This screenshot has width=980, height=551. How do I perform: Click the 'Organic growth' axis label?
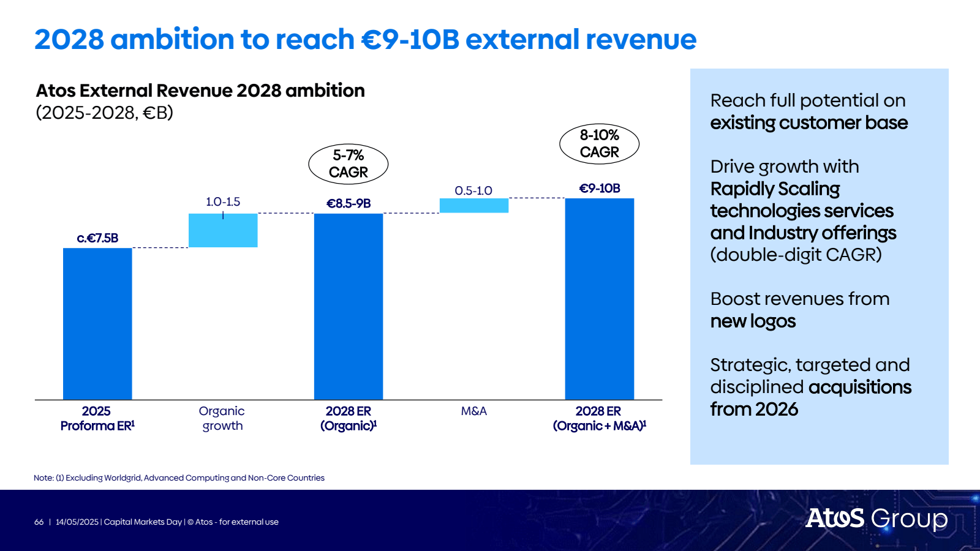[222, 419]
